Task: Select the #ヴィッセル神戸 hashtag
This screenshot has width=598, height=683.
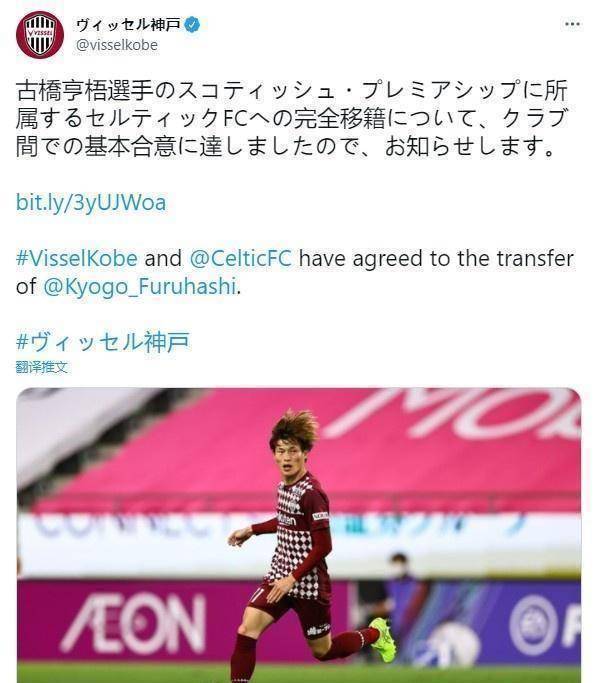Action: tap(103, 342)
